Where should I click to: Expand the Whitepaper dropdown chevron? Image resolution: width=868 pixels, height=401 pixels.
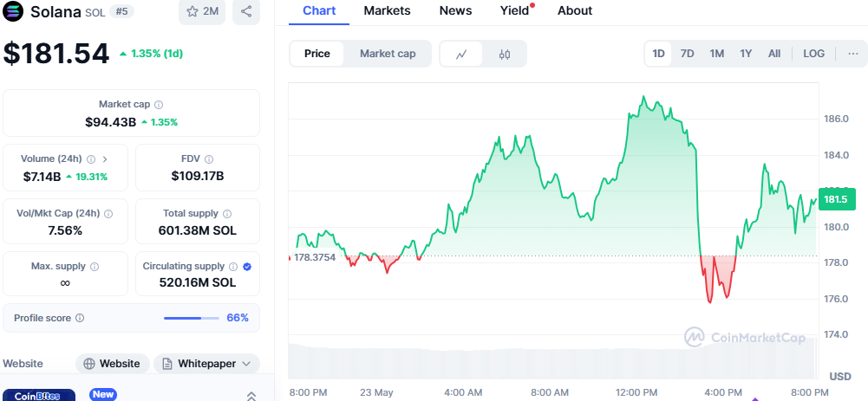[247, 364]
